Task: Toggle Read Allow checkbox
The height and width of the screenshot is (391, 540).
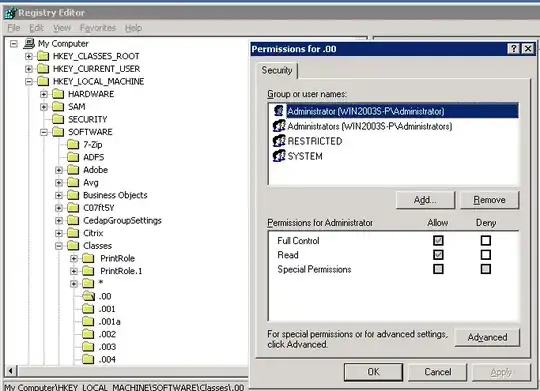Action: 438,255
